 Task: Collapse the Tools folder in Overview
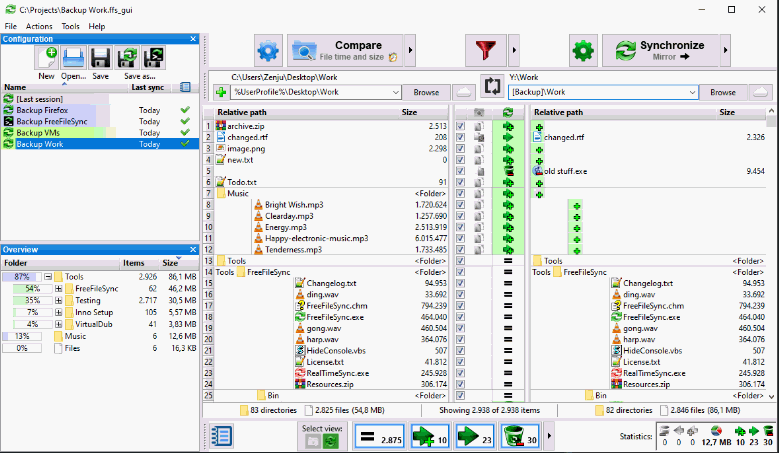tap(48, 277)
